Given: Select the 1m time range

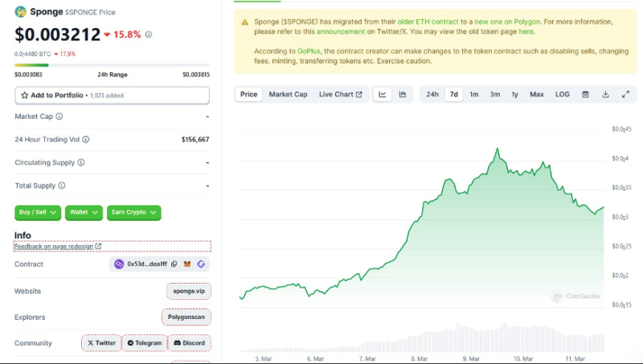Looking at the screenshot, I should pyautogui.click(x=474, y=94).
